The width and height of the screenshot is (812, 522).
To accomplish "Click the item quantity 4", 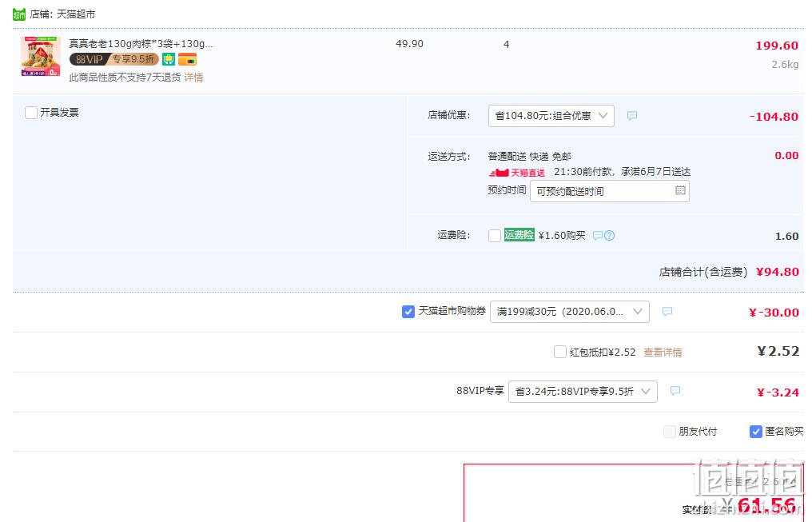I will [506, 45].
